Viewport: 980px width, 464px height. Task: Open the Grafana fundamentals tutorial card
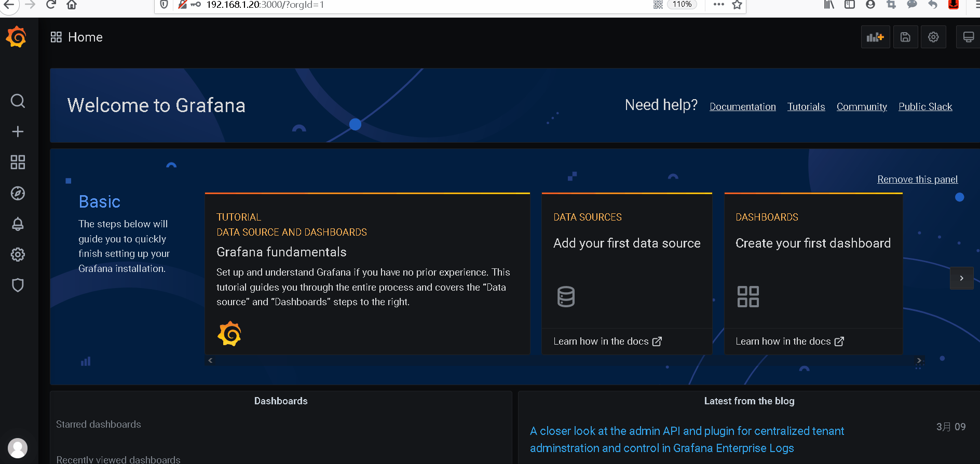(367, 274)
